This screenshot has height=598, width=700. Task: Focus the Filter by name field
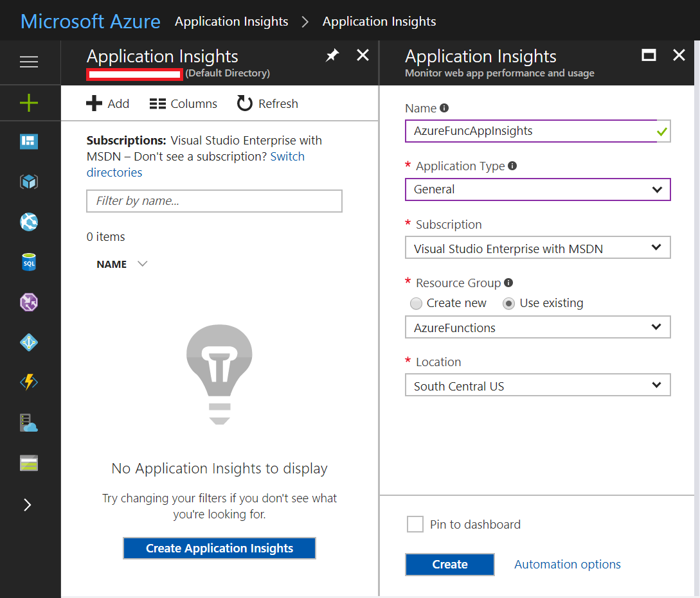click(x=214, y=201)
